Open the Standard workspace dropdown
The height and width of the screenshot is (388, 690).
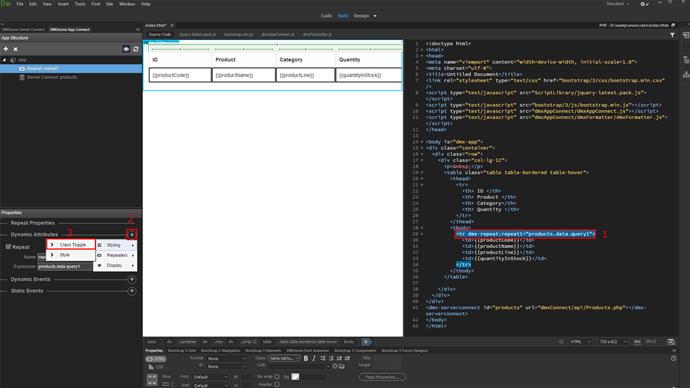617,4
